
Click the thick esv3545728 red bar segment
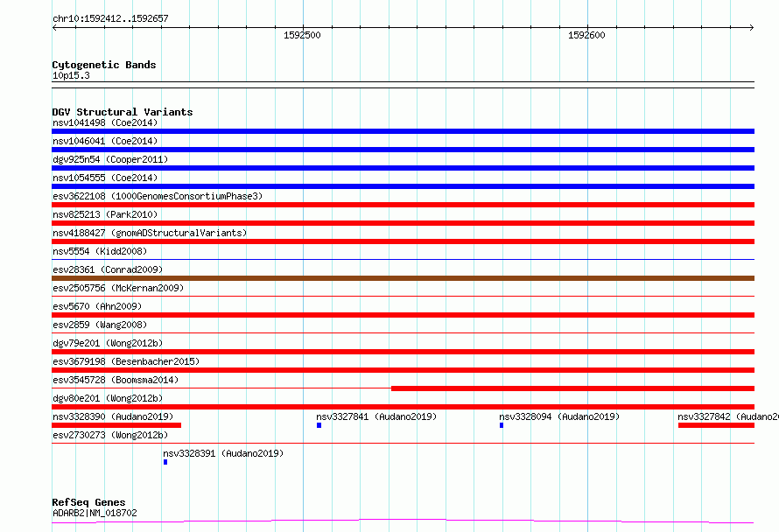[x=572, y=388]
